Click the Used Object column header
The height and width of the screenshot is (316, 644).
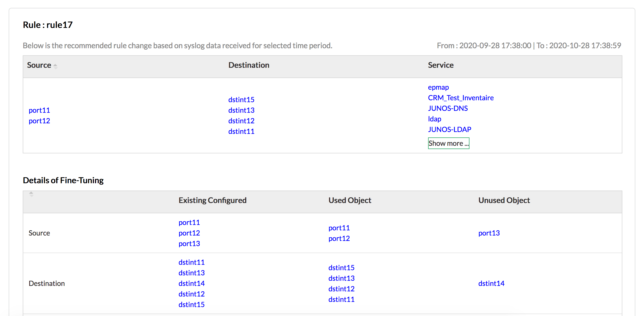[x=350, y=200]
